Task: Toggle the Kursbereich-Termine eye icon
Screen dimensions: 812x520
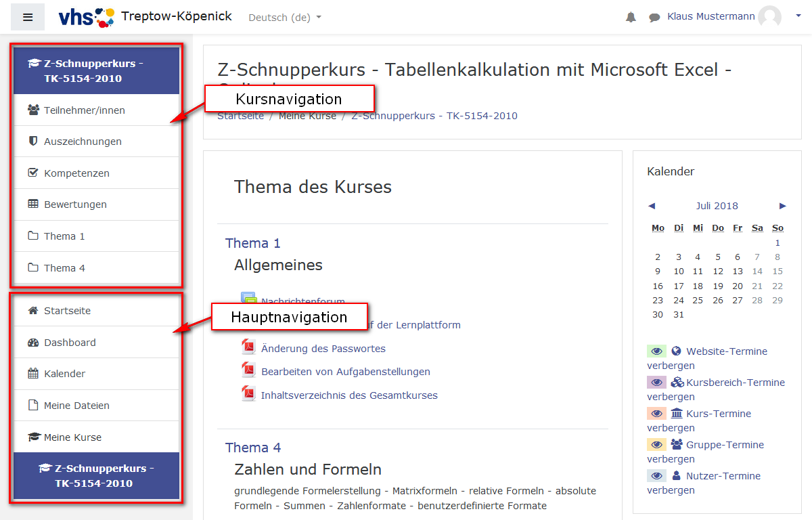Action: (x=656, y=383)
